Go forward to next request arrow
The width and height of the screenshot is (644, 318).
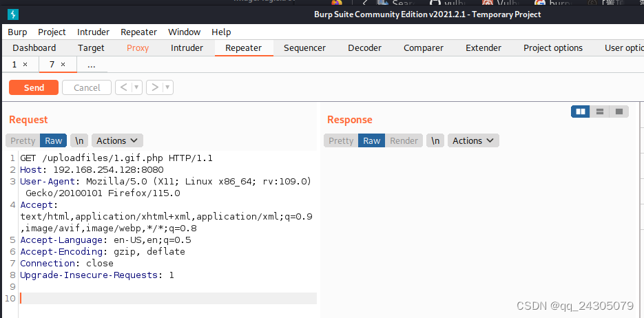[155, 87]
